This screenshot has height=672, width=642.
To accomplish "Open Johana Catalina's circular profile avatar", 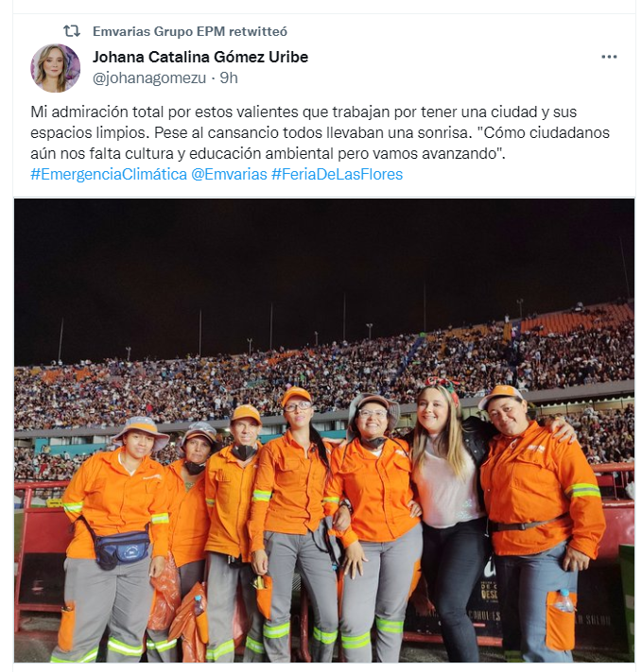I will tap(56, 68).
